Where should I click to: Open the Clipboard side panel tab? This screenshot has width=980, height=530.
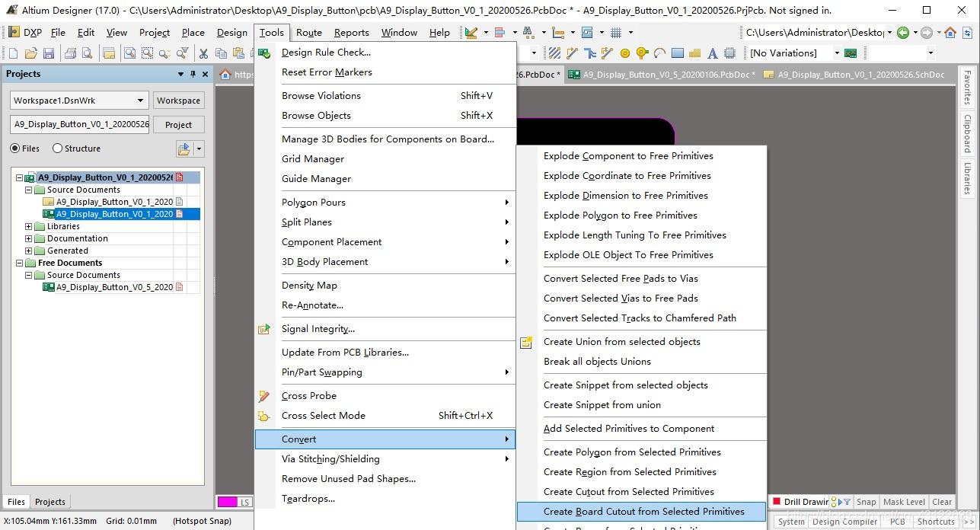(968, 133)
